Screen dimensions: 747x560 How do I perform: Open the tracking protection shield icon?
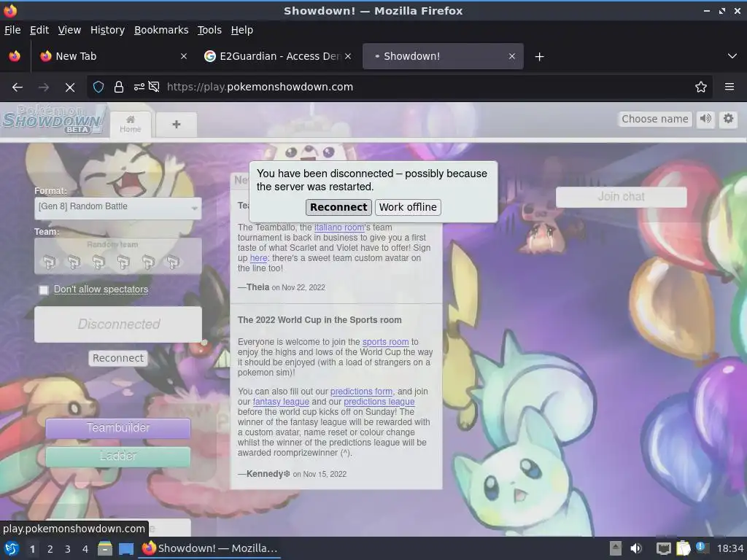(x=98, y=87)
